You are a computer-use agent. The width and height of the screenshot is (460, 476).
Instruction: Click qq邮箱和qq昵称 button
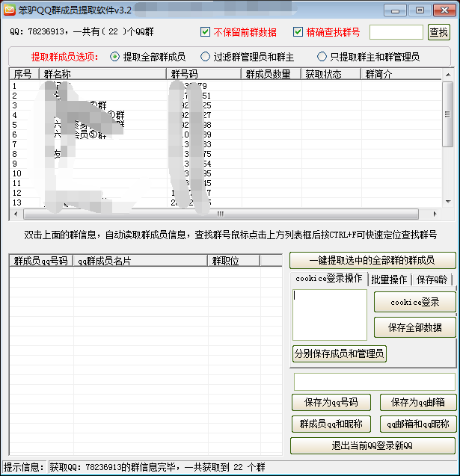click(x=418, y=424)
